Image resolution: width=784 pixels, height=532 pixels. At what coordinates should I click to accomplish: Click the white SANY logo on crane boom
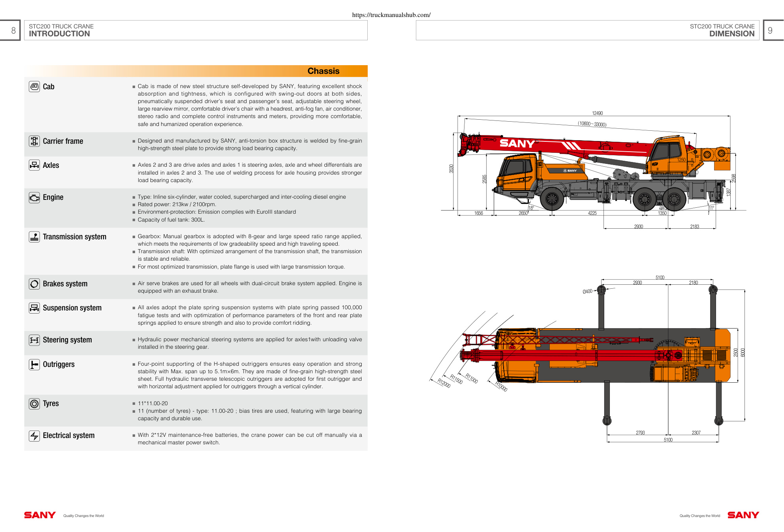[517, 143]
